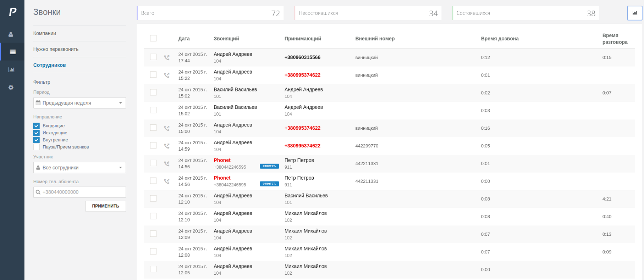Click phone number +380960315566

(x=302, y=57)
